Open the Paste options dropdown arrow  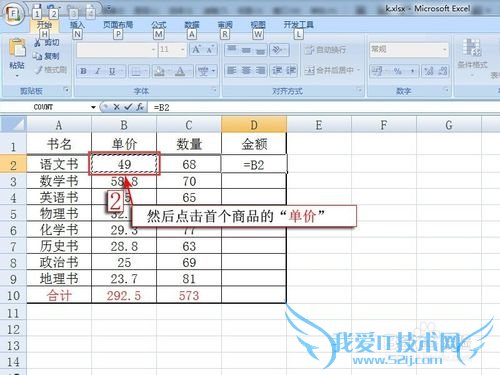[17, 76]
